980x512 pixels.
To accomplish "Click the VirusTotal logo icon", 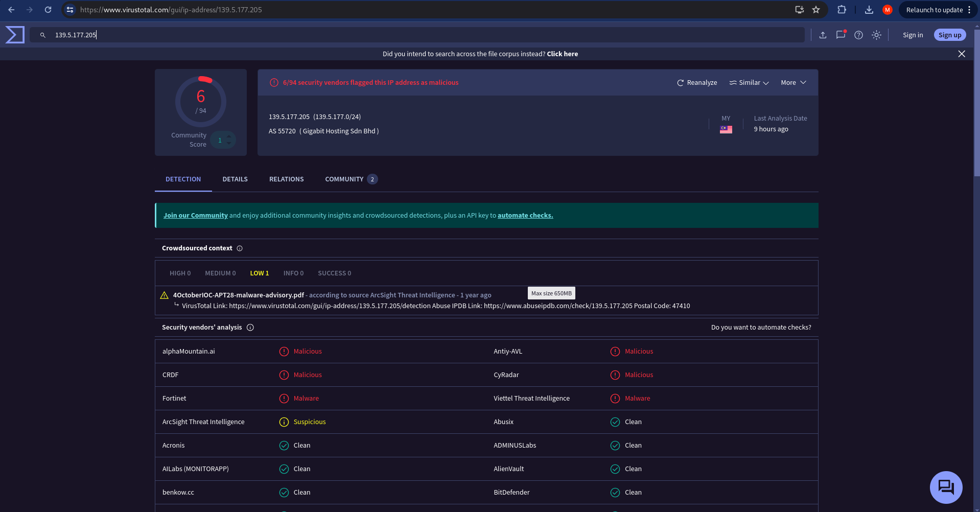I will coord(15,35).
